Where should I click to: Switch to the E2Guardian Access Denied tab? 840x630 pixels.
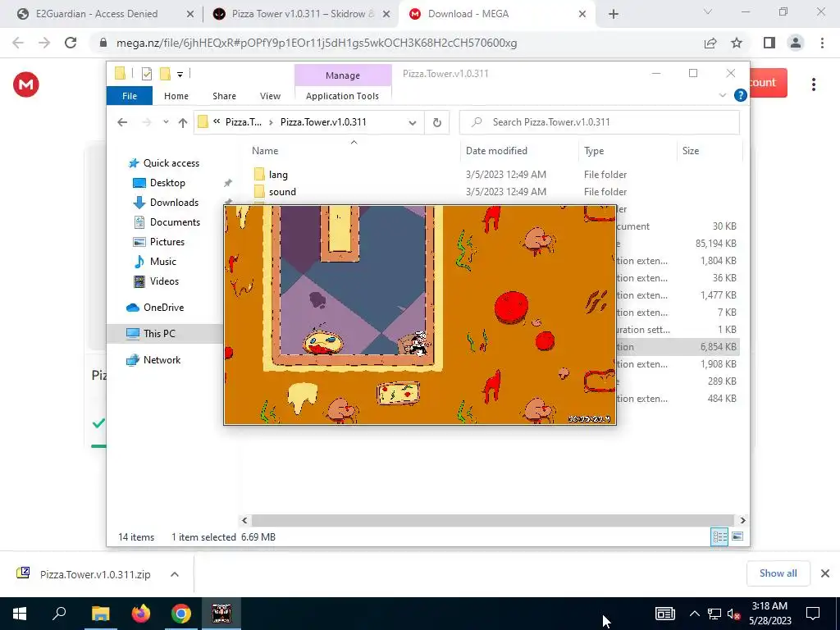pyautogui.click(x=105, y=14)
